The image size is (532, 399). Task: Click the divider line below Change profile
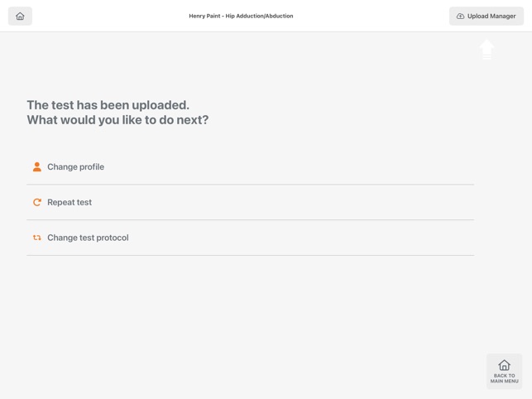point(250,185)
